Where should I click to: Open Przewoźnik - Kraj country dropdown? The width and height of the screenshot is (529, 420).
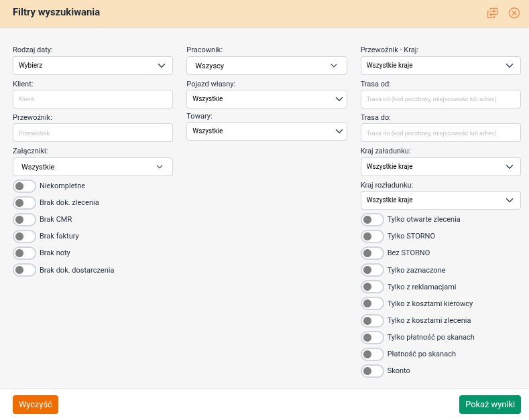coord(440,66)
